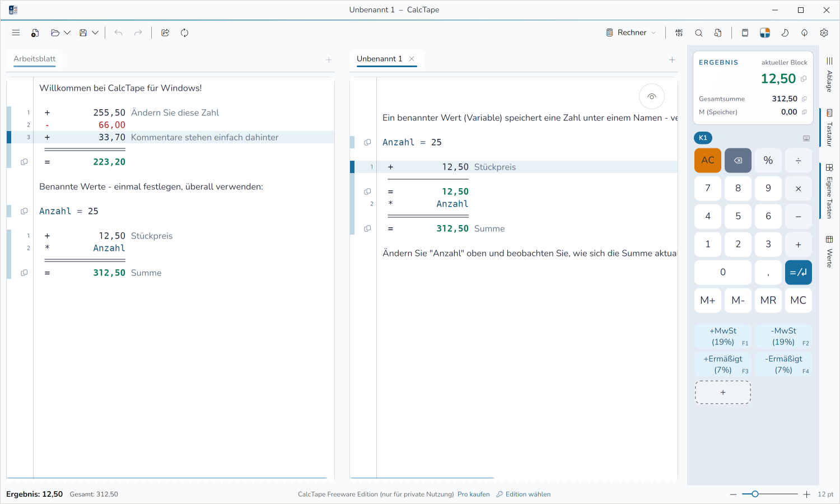This screenshot has height=504, width=840.
Task: Open the settings gear
Action: (824, 32)
